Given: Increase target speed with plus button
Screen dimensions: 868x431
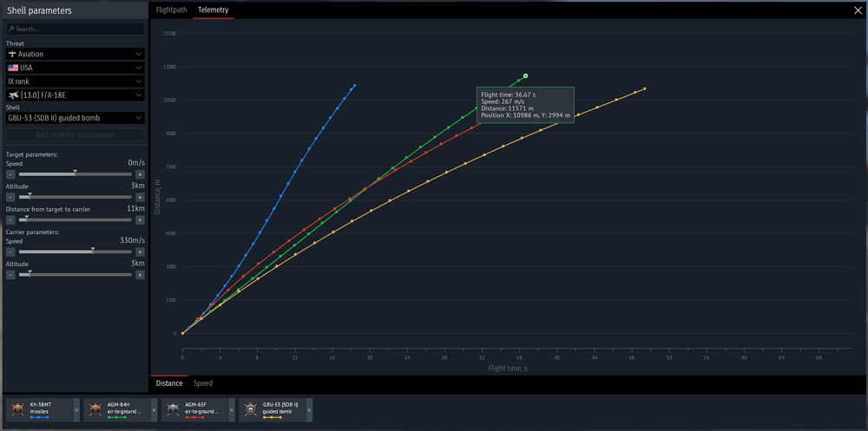Looking at the screenshot, I should coord(140,174).
